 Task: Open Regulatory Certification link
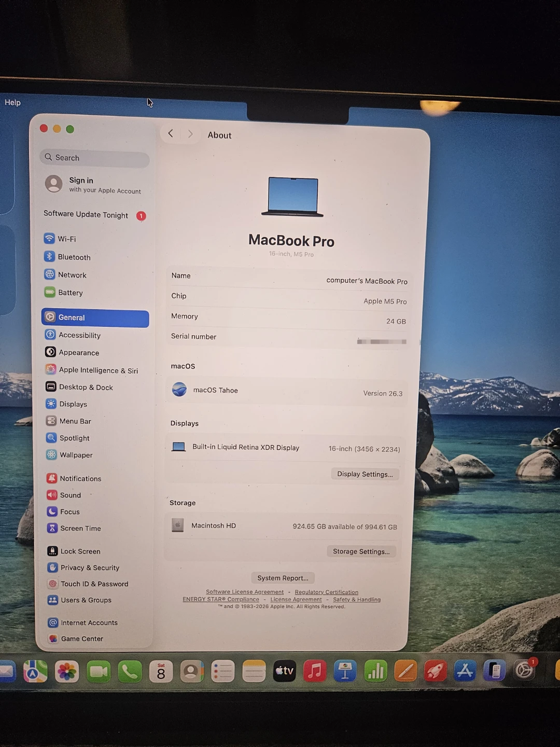[x=327, y=592]
